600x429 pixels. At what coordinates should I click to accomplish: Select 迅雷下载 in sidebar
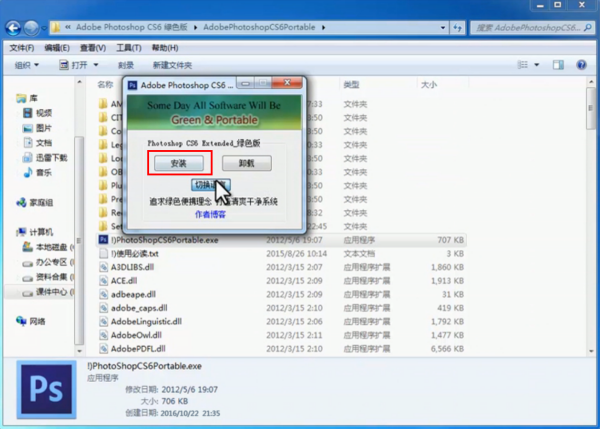click(x=45, y=158)
